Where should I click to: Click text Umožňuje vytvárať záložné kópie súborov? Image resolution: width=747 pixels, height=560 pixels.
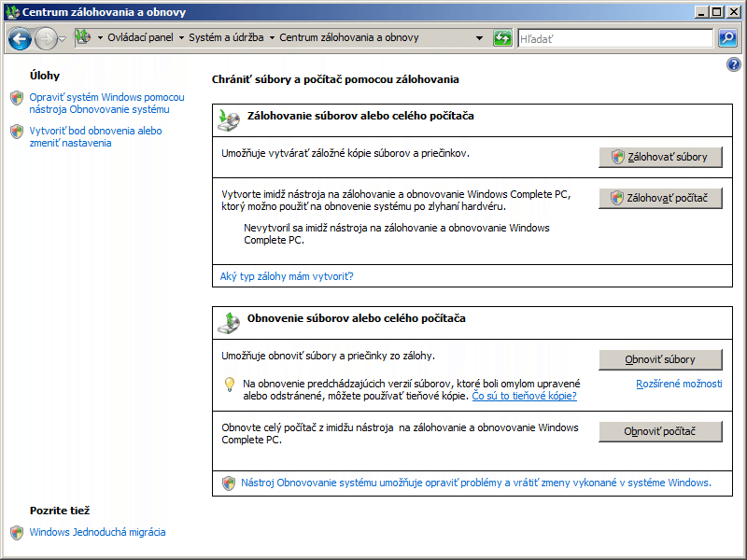pyautogui.click(x=345, y=153)
